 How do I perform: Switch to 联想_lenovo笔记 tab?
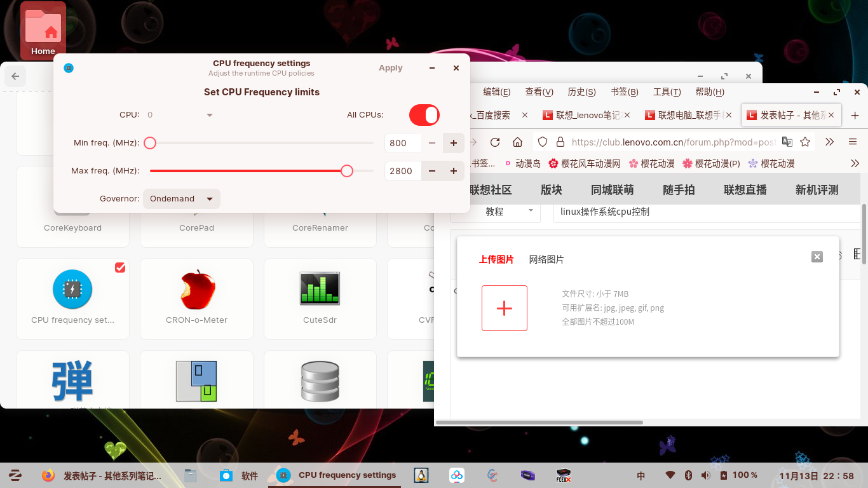(587, 116)
